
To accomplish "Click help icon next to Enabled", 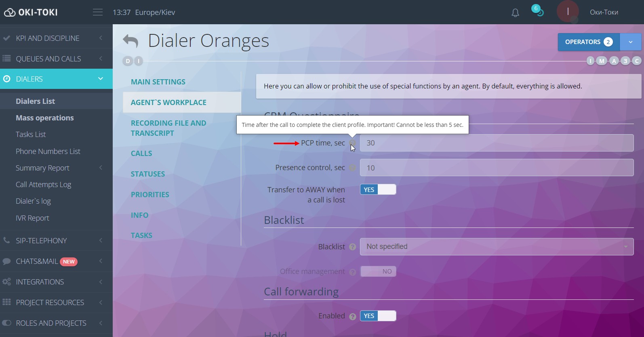I will tap(353, 316).
